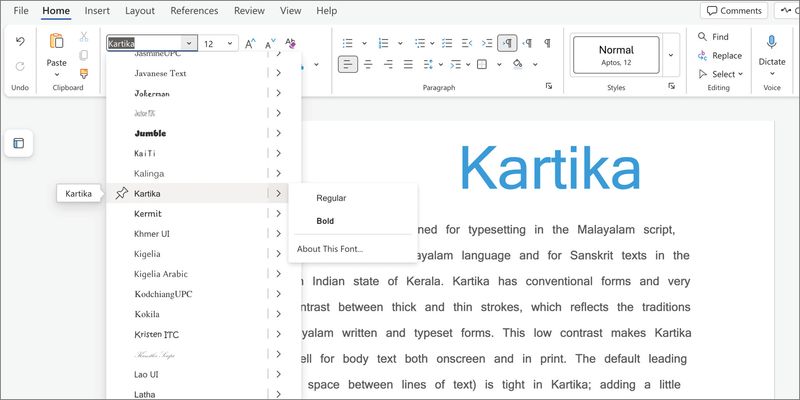The height and width of the screenshot is (400, 800).
Task: Open About This Font
Action: [x=330, y=248]
